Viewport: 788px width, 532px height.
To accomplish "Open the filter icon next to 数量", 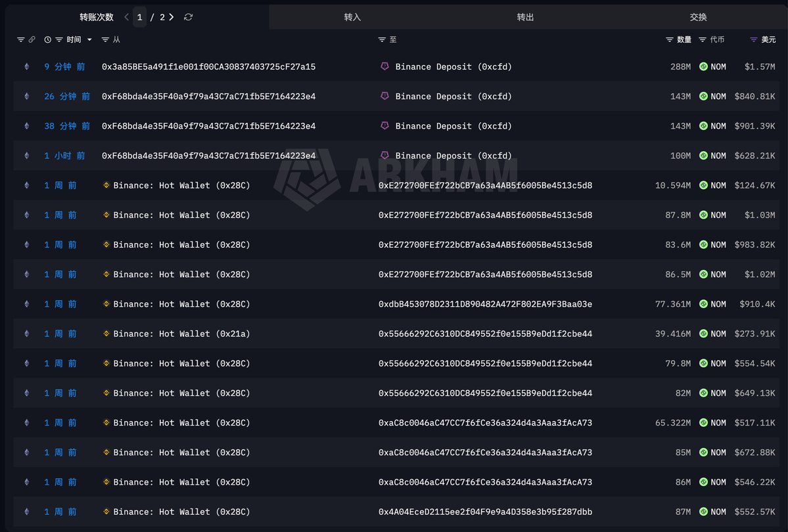I will point(670,39).
